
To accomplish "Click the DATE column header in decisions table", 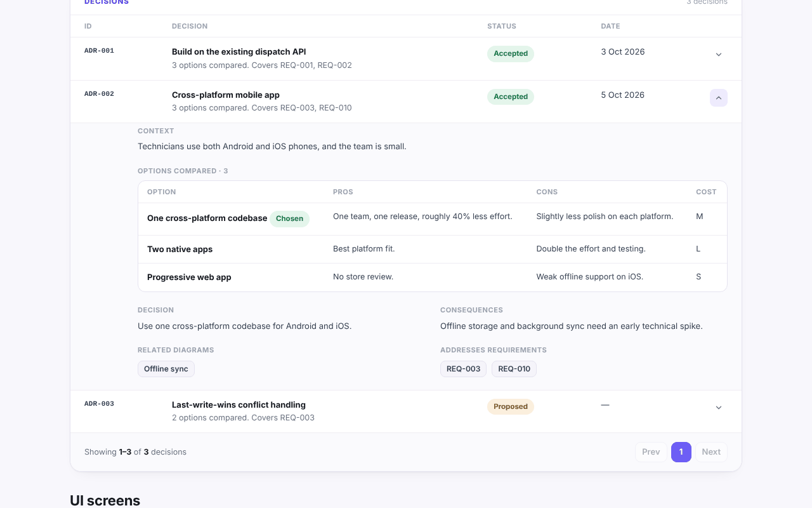I will click(x=611, y=26).
